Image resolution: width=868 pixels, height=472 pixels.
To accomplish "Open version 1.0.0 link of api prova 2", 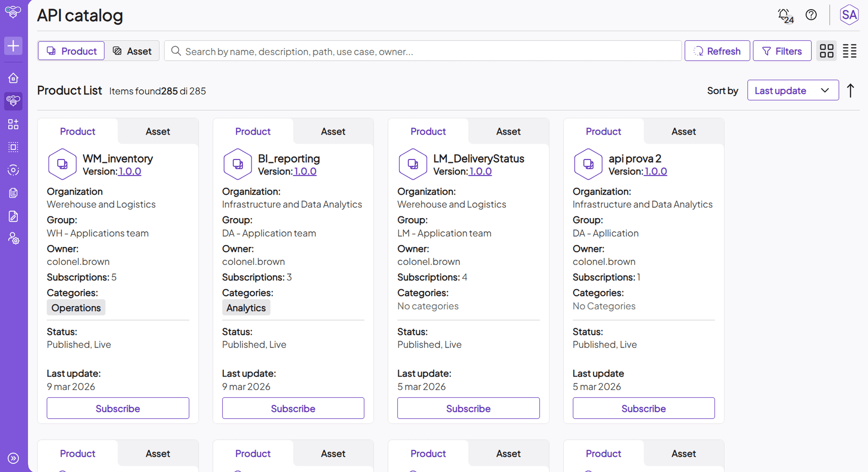I will 655,171.
